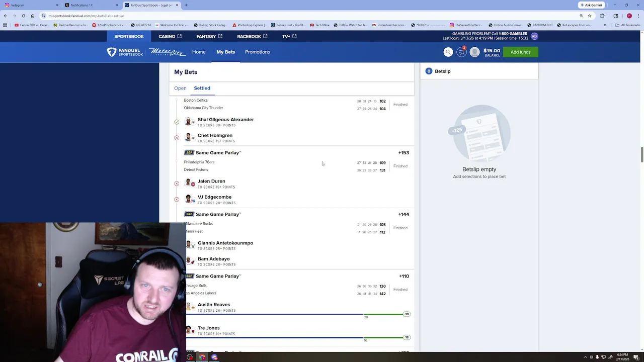Switch to the Open bets tab
This screenshot has width=644, height=362.
(180, 88)
